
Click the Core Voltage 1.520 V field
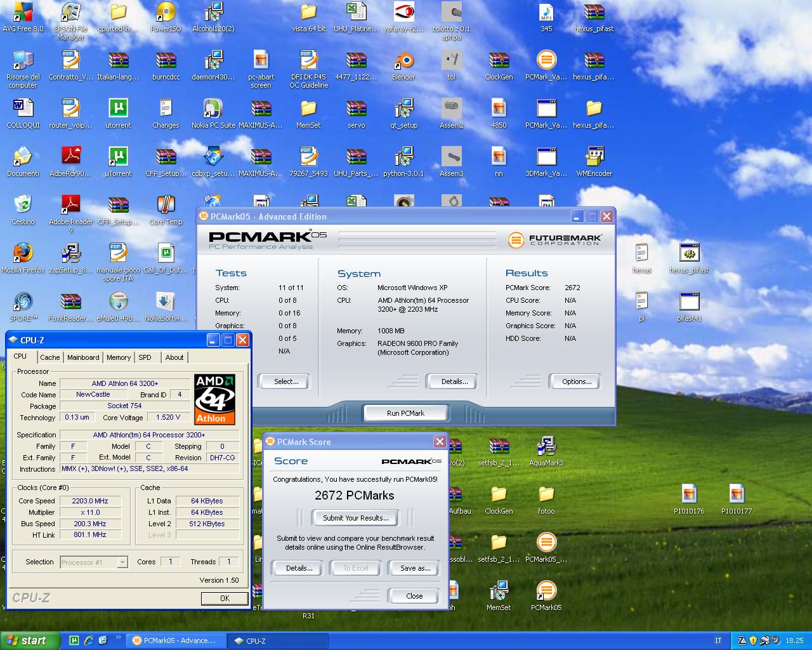coord(167,417)
